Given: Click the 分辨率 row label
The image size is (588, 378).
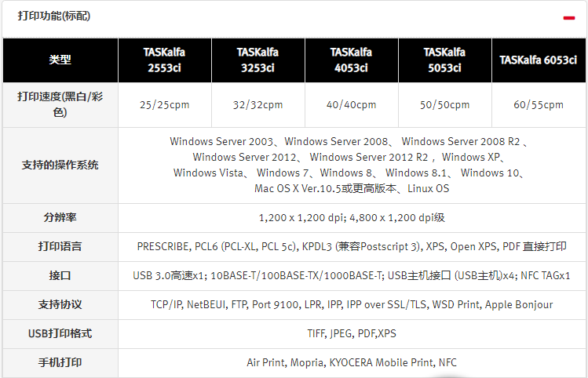Looking at the screenshot, I should pos(60,217).
